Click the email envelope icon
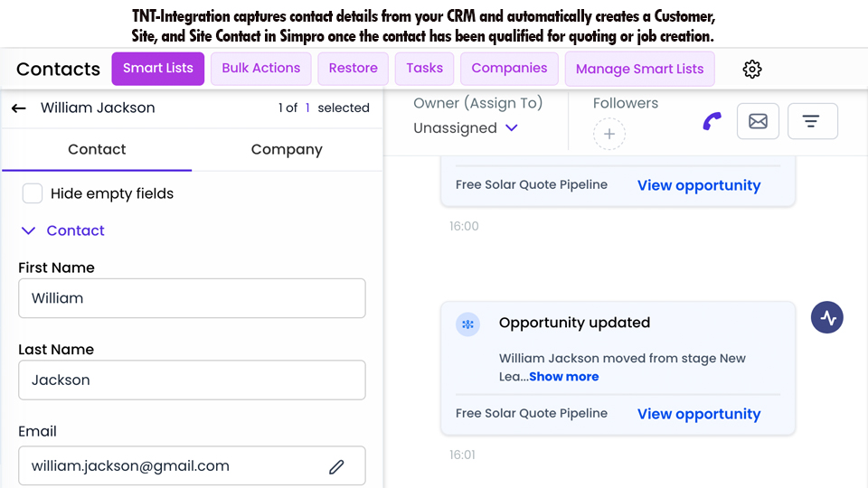The height and width of the screenshot is (488, 868). pos(758,122)
